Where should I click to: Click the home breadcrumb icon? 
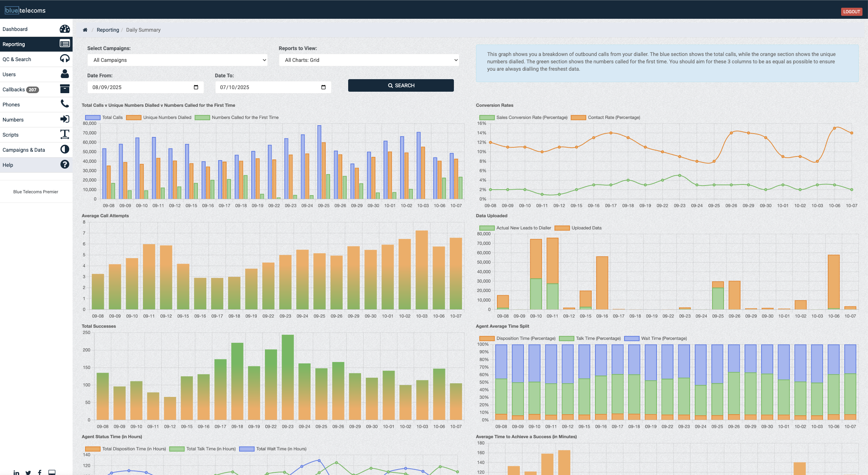pos(85,30)
